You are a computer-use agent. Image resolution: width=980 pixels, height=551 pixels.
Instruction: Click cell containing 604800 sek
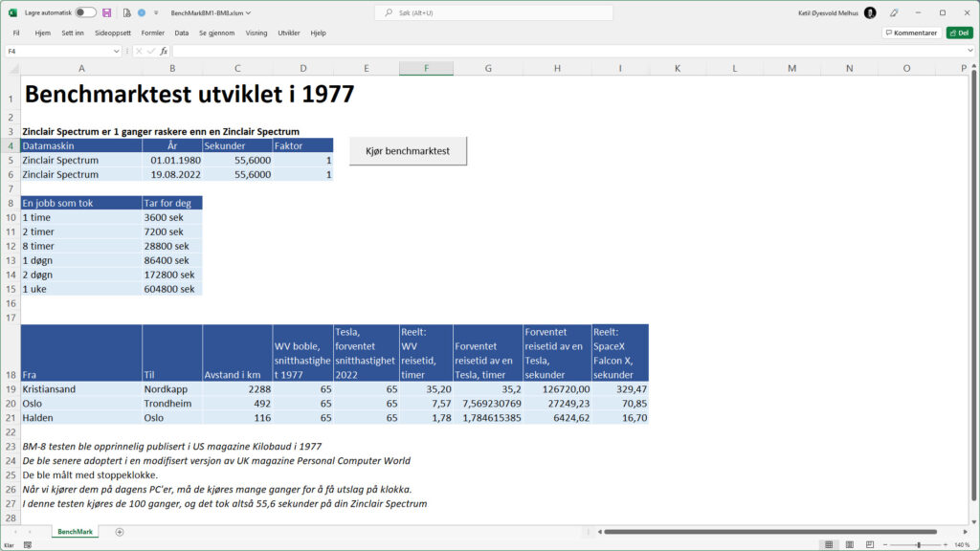(x=172, y=289)
